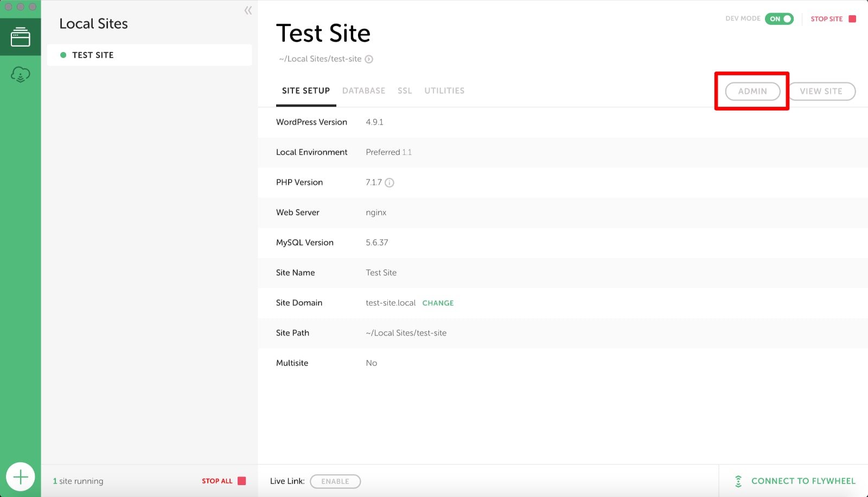
Task: Add a new site with plus button
Action: pos(21,477)
